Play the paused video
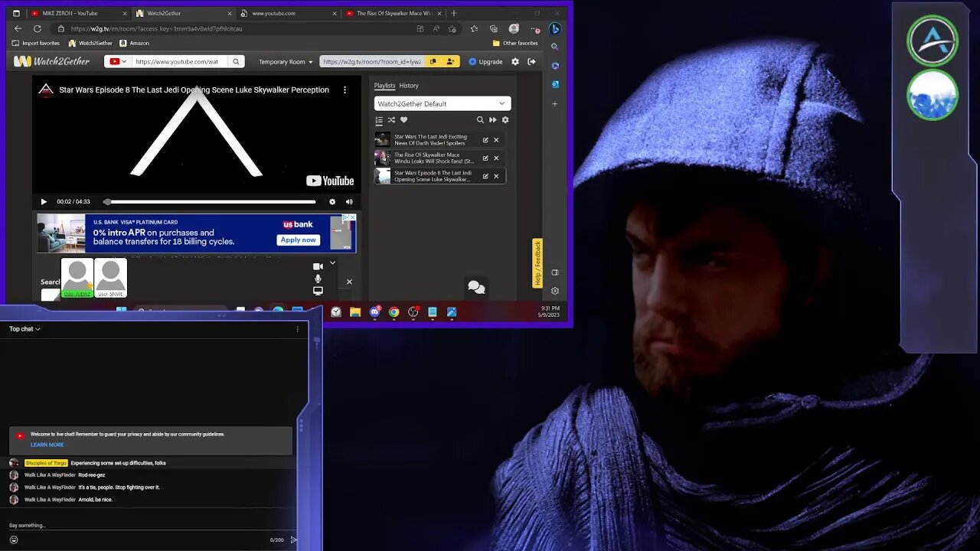This screenshot has width=980, height=551. tap(44, 202)
